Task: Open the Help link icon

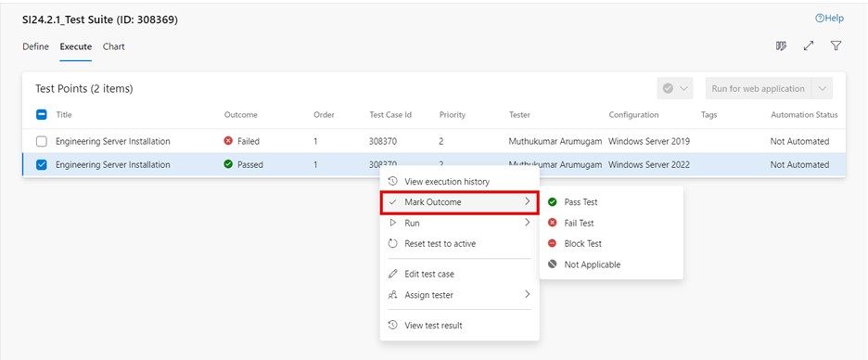Action: [820, 19]
